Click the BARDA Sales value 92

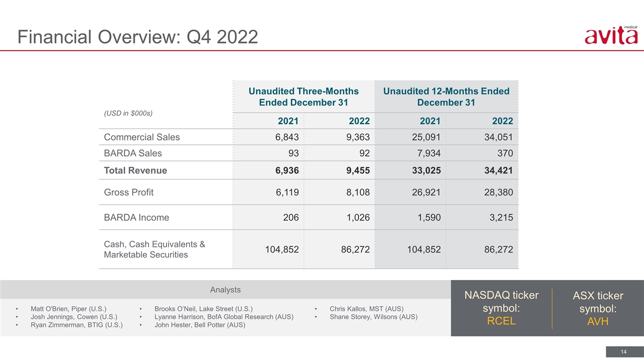tap(364, 153)
